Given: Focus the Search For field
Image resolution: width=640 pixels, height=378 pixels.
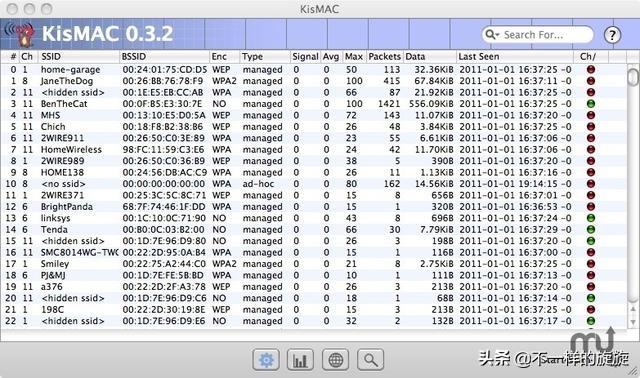Looking at the screenshot, I should (x=538, y=35).
